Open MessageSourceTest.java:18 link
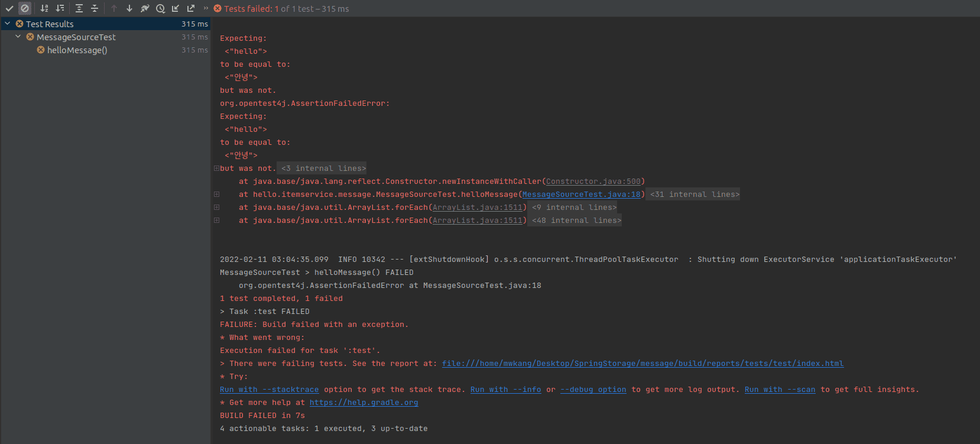 click(x=581, y=195)
